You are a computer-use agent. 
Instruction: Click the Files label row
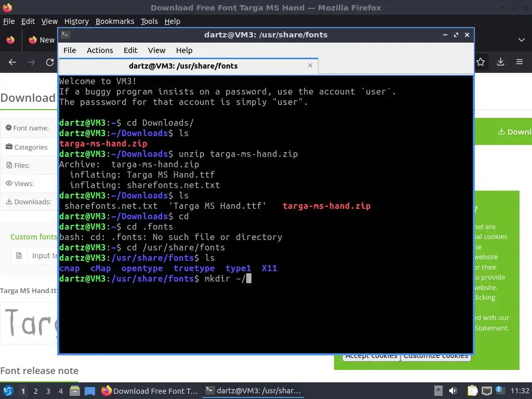29,165
